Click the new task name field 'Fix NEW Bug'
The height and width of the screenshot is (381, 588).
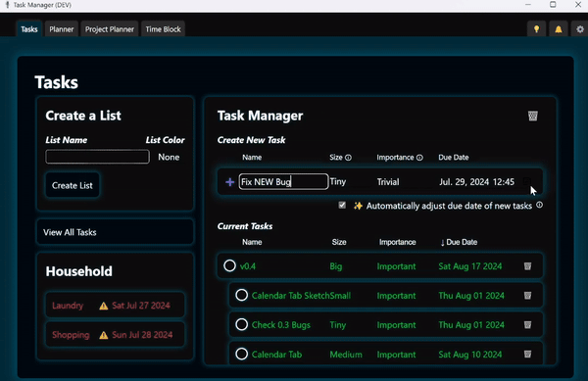tap(283, 182)
